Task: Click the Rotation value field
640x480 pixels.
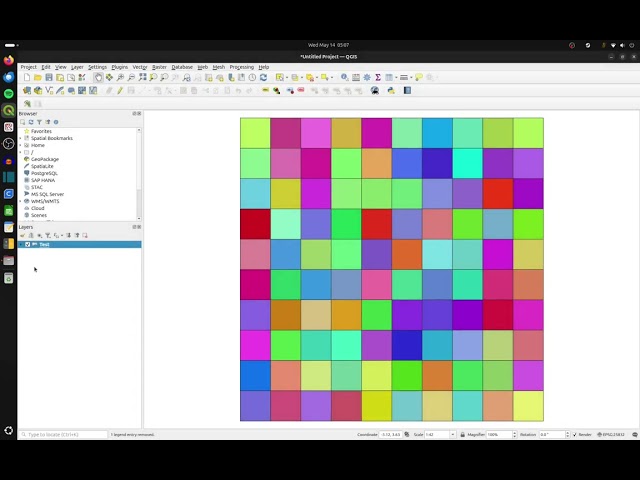Action: point(552,434)
